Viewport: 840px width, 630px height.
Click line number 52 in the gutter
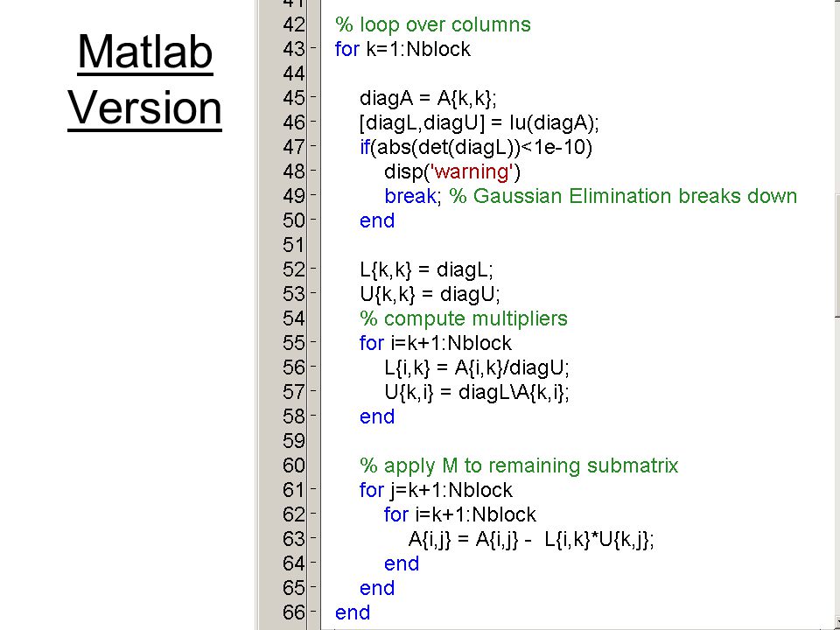(294, 269)
